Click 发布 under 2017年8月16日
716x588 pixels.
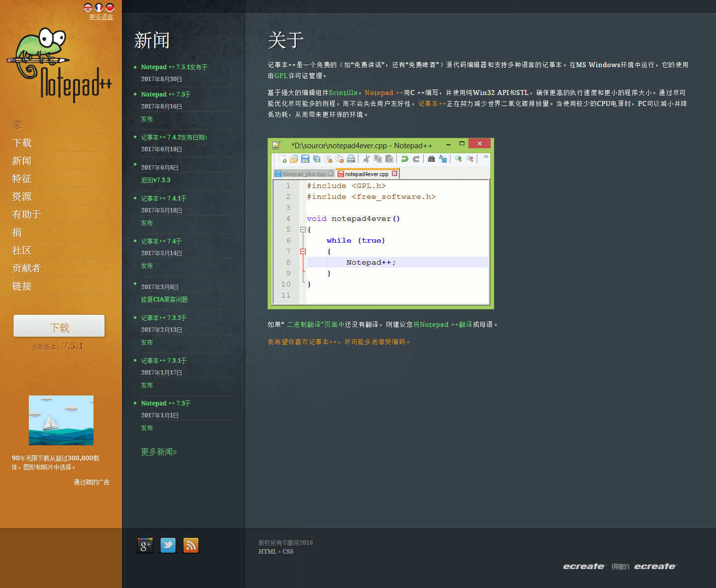[147, 119]
